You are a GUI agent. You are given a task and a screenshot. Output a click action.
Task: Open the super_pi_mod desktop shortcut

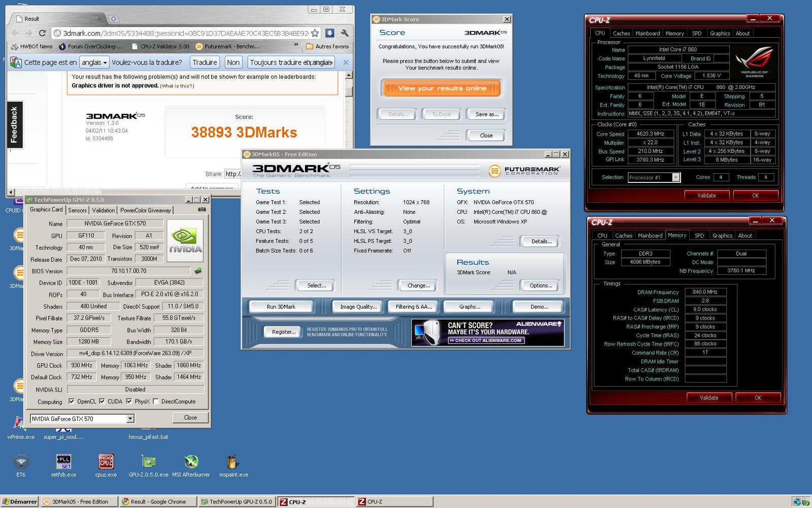tap(63, 436)
